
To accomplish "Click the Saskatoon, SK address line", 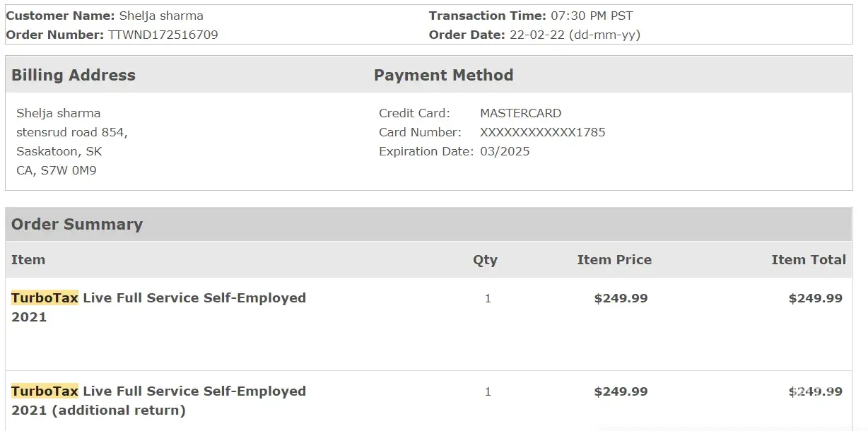I will point(59,151).
